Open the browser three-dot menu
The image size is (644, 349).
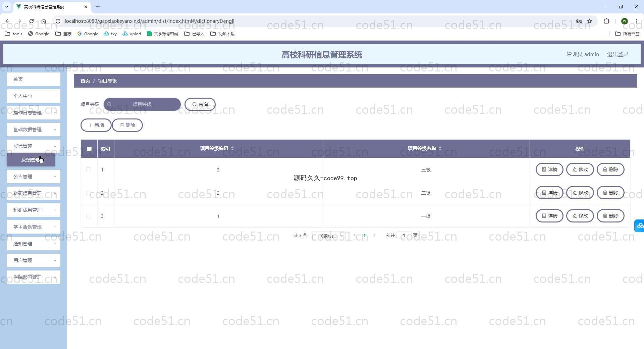(x=636, y=21)
